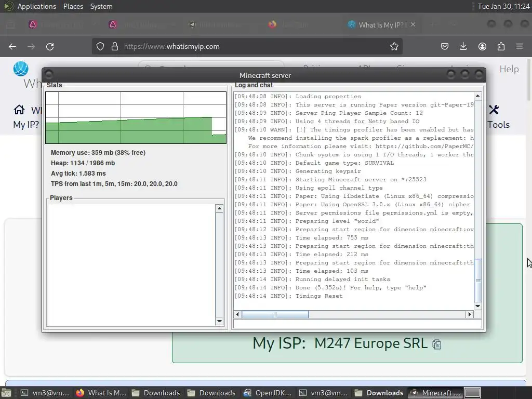Click log line 'Preparing level "world"'
This screenshot has height=399, width=532.
click(x=307, y=221)
